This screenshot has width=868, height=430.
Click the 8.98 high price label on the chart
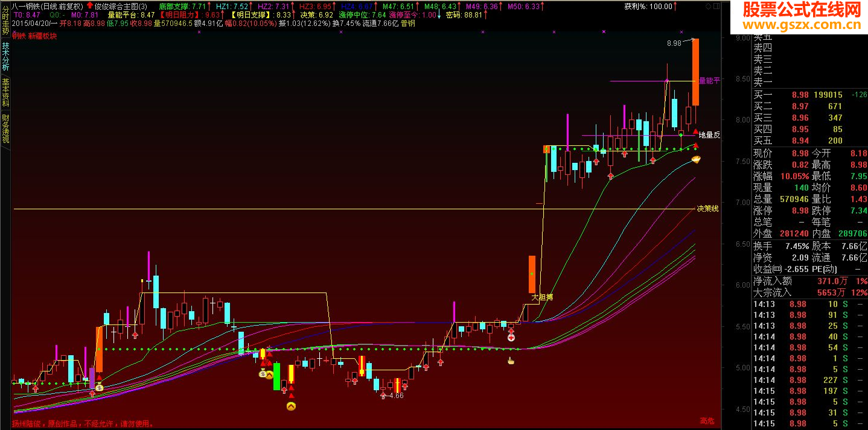tap(674, 43)
